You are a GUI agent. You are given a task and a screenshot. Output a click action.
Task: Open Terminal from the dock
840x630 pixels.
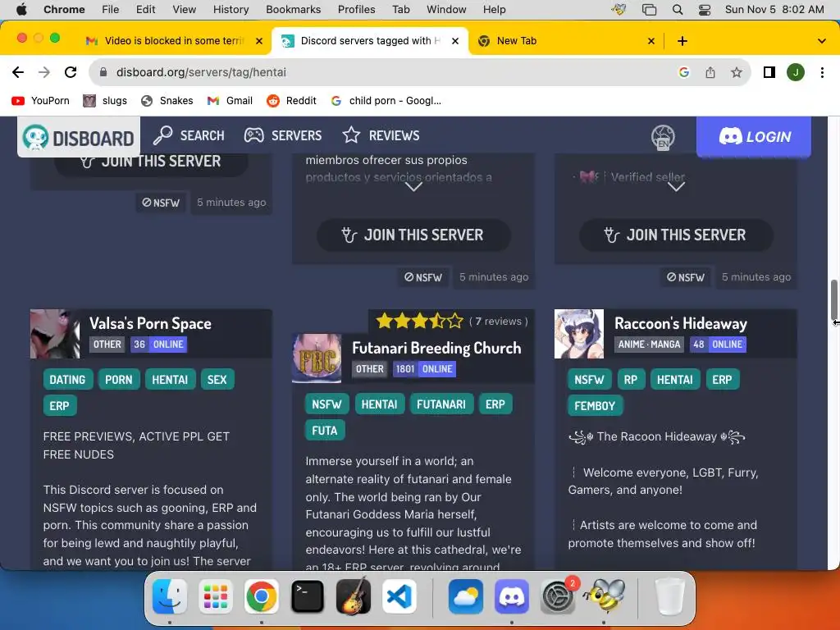click(x=308, y=596)
